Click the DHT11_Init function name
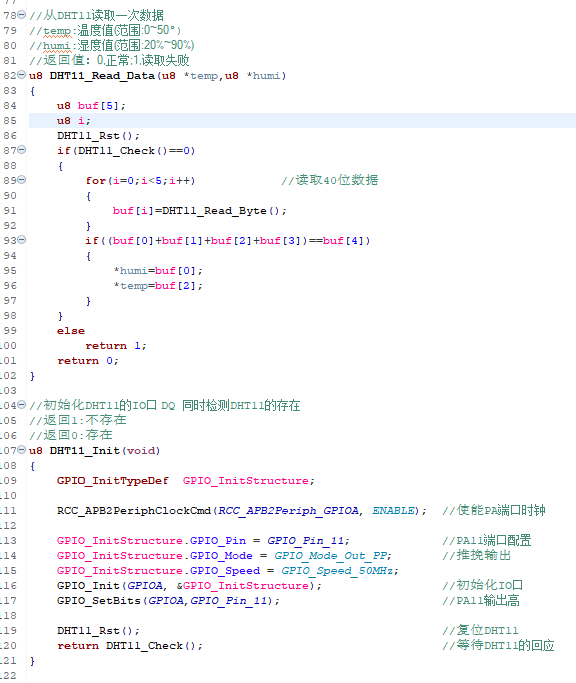The width and height of the screenshot is (576, 683). point(85,450)
